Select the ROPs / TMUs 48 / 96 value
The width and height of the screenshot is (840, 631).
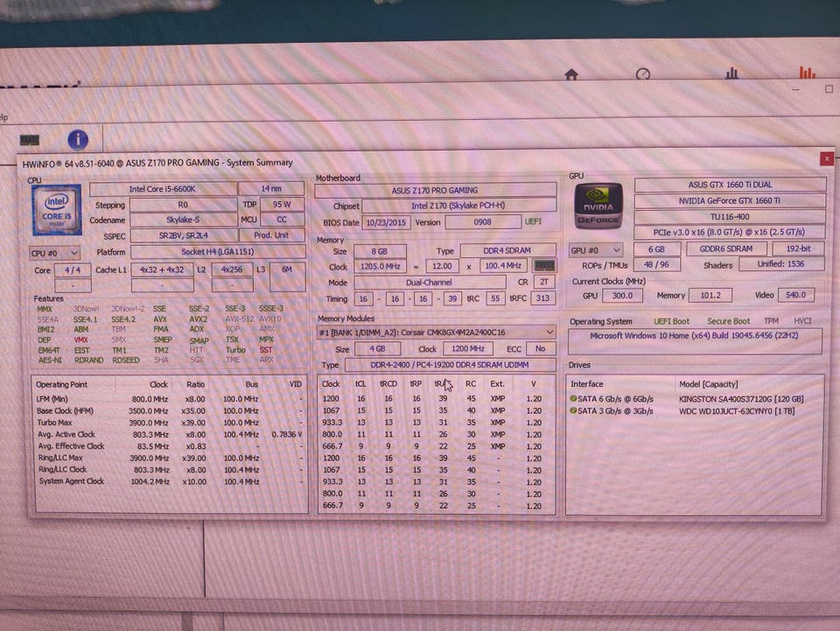pyautogui.click(x=657, y=264)
